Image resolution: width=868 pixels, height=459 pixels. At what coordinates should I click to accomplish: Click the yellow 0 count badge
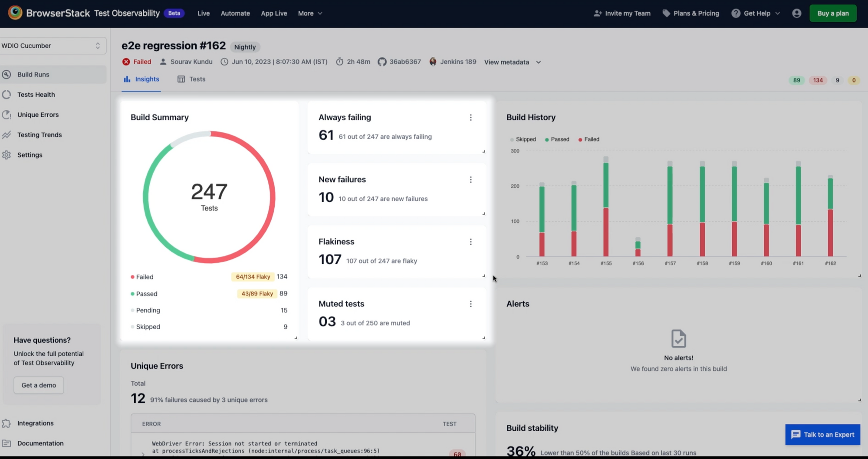[853, 80]
